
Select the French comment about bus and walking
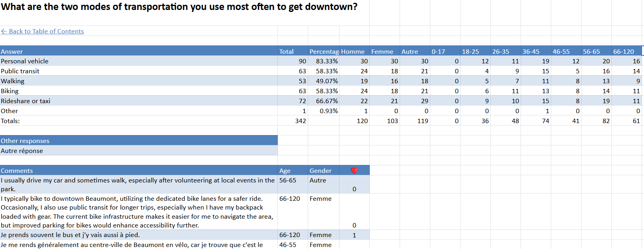pos(70,235)
